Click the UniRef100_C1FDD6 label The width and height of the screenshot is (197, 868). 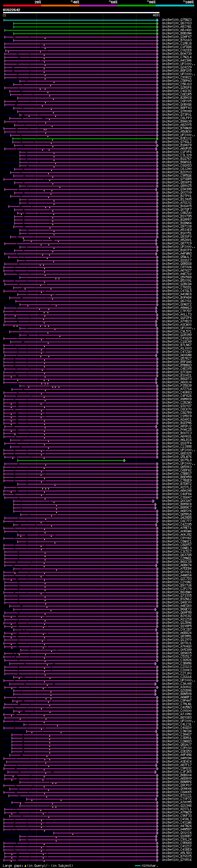tap(177, 47)
